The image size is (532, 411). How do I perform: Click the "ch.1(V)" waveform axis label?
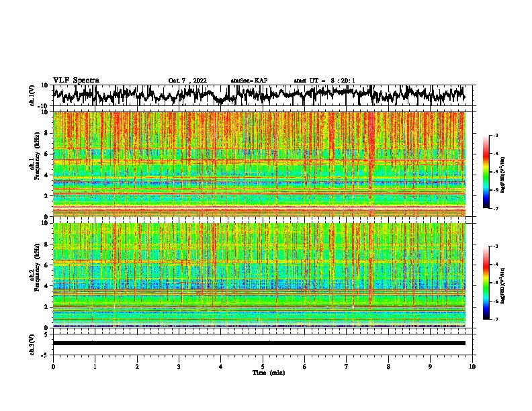[32, 95]
